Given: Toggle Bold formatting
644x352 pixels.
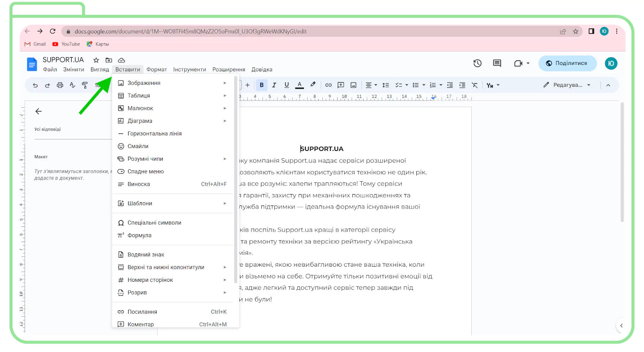Looking at the screenshot, I should tap(262, 85).
